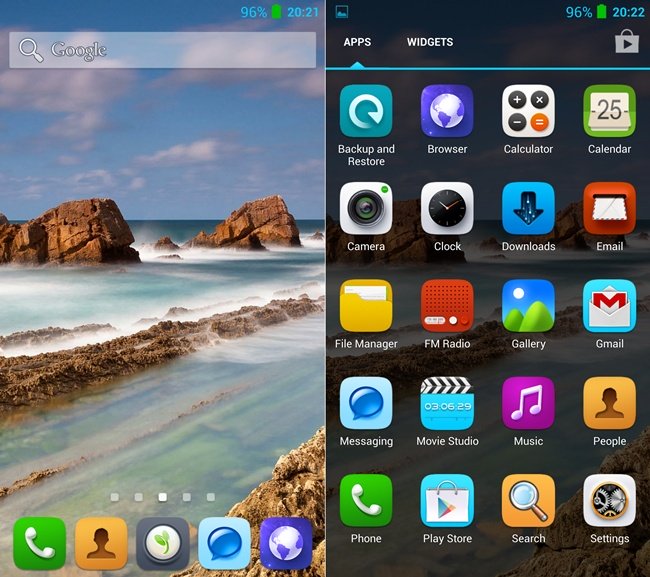650x577 pixels.
Task: Open the Calendar app
Action: click(609, 110)
